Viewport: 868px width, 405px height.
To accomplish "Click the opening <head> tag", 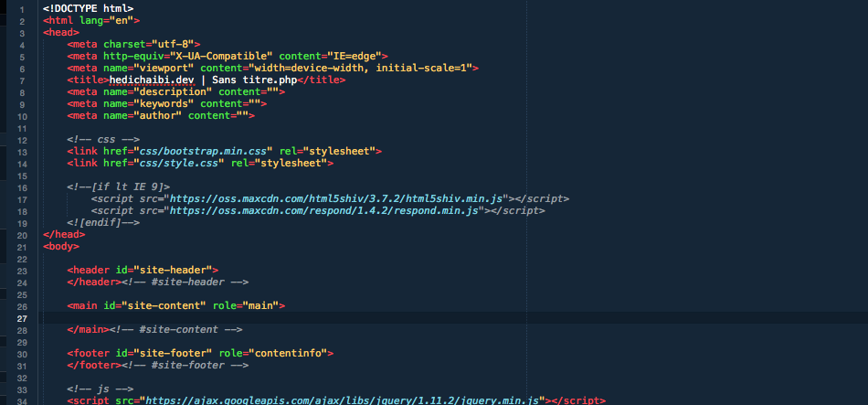I will [61, 33].
